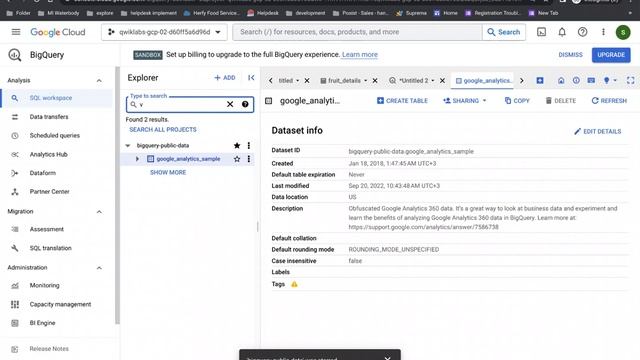This screenshot has width=640, height=360.
Task: Expand the google_analytics_sample dataset
Action: [138, 159]
